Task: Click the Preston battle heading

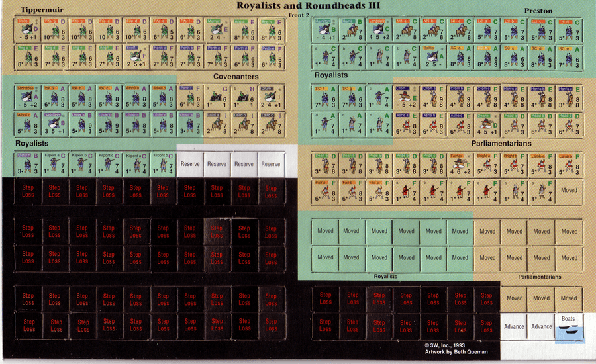Action: coord(538,11)
